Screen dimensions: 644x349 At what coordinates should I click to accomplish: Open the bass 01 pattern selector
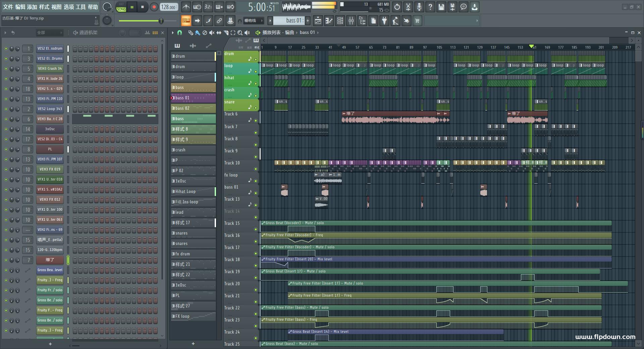point(289,20)
